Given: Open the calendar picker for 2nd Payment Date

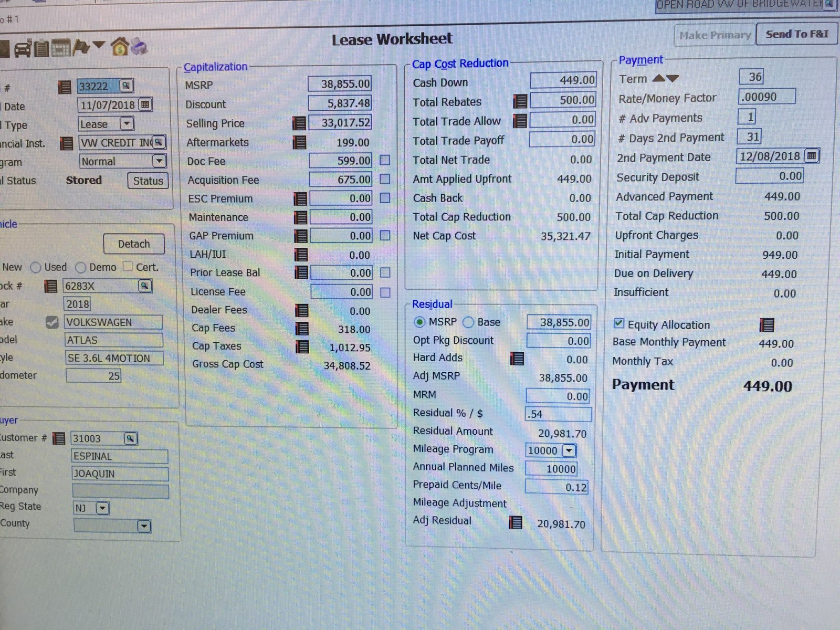Looking at the screenshot, I should [812, 156].
